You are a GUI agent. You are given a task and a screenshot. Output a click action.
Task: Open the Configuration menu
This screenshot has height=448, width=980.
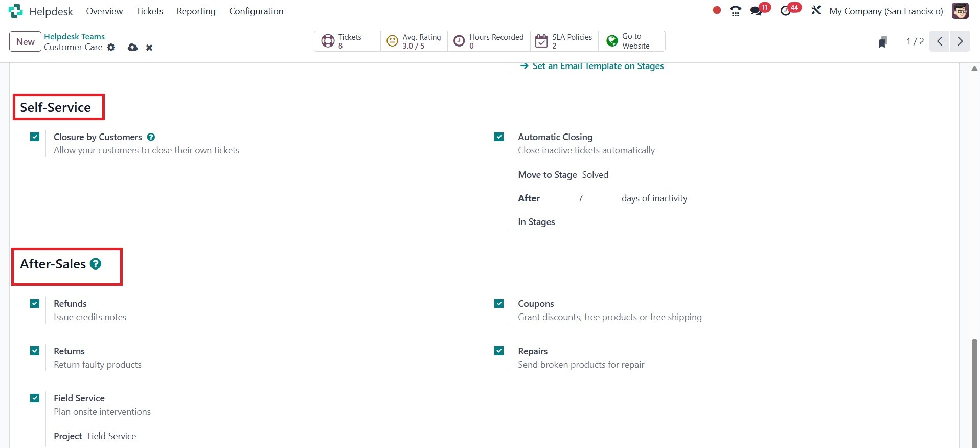click(x=256, y=11)
